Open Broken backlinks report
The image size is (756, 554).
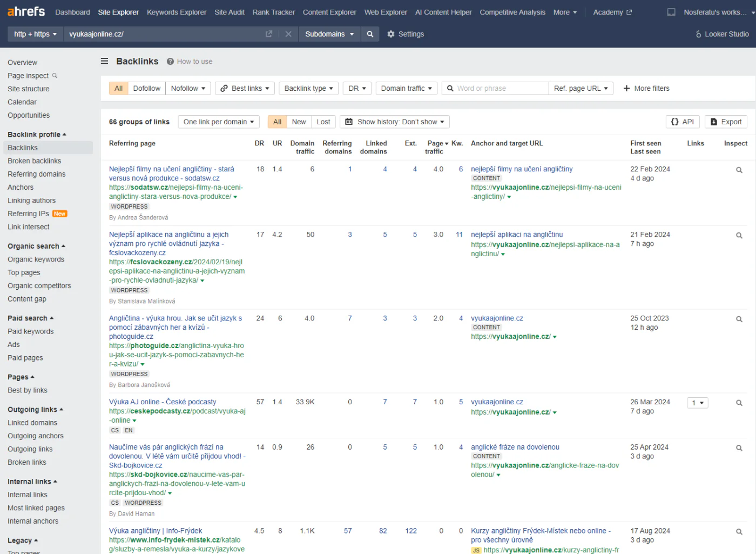[x=34, y=161]
